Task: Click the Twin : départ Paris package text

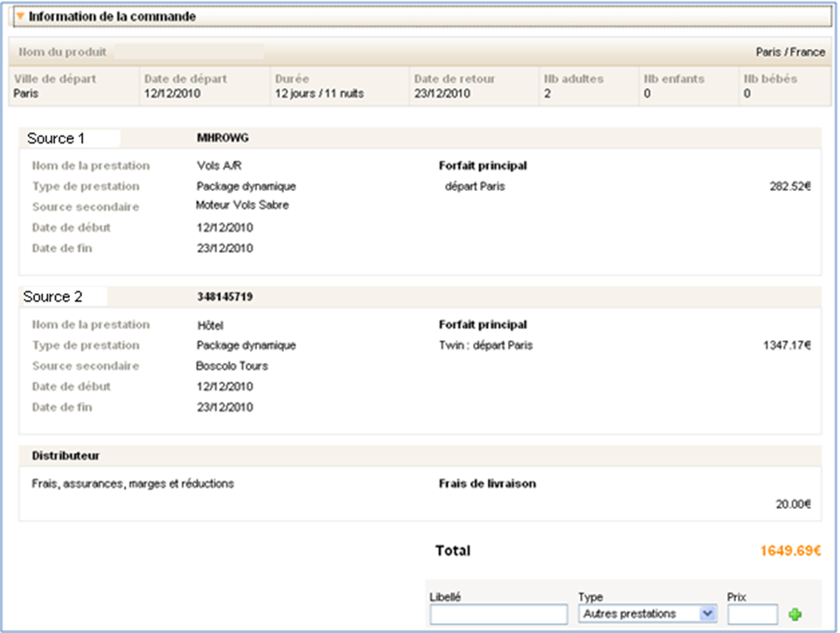Action: coord(485,345)
